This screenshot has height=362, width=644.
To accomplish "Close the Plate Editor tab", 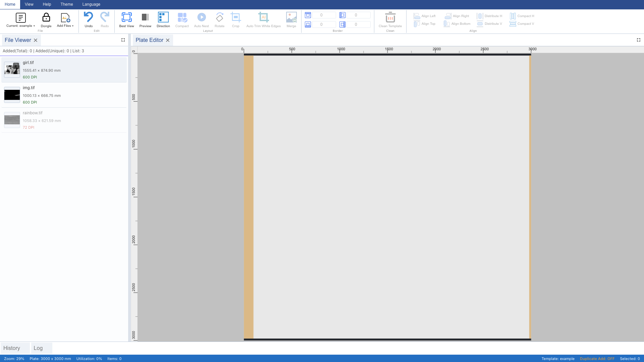I will point(168,40).
